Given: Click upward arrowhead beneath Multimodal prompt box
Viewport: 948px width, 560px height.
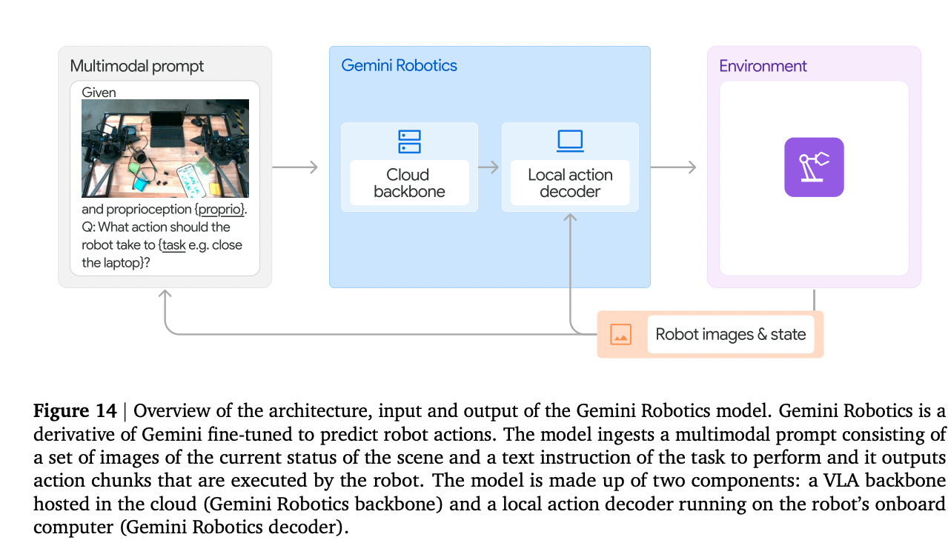Looking at the screenshot, I should (165, 295).
